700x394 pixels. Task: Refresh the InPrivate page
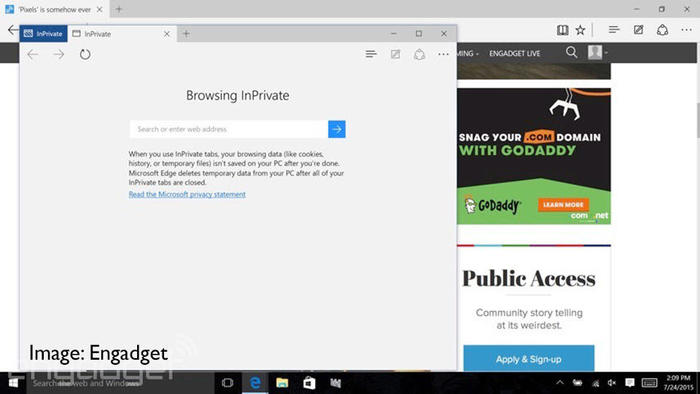click(85, 54)
